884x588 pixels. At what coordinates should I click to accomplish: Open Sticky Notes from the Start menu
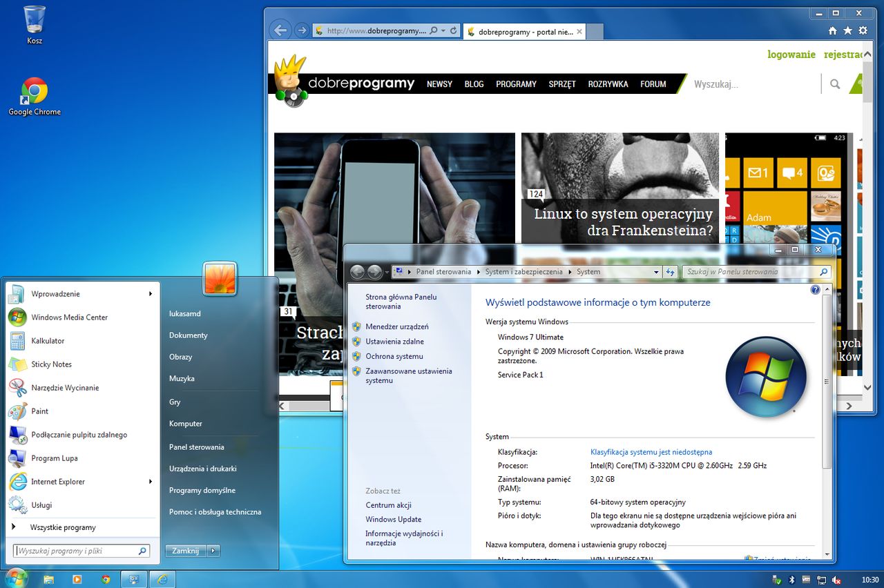pos(83,364)
